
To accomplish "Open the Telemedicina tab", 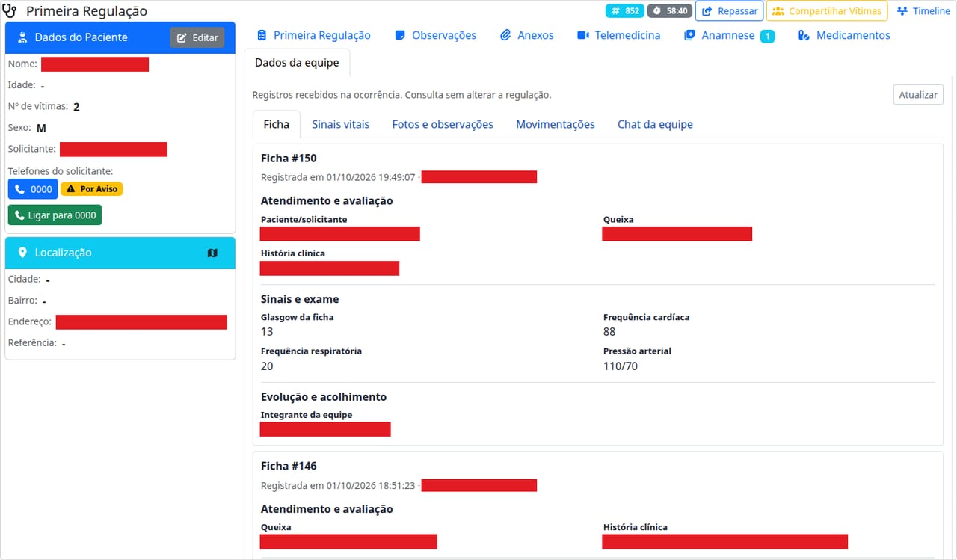I will (619, 35).
